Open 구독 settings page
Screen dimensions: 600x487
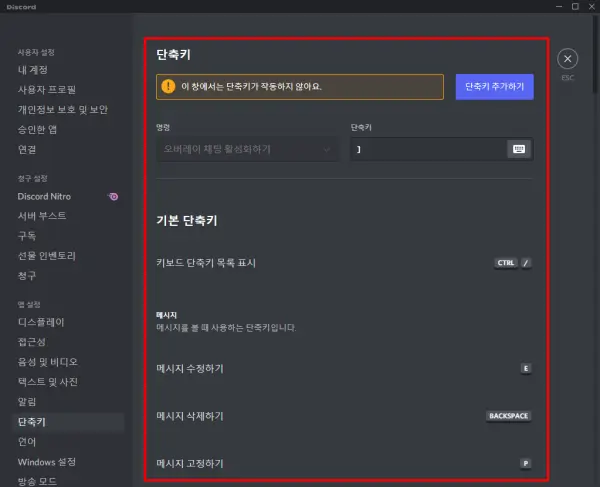pos(27,236)
